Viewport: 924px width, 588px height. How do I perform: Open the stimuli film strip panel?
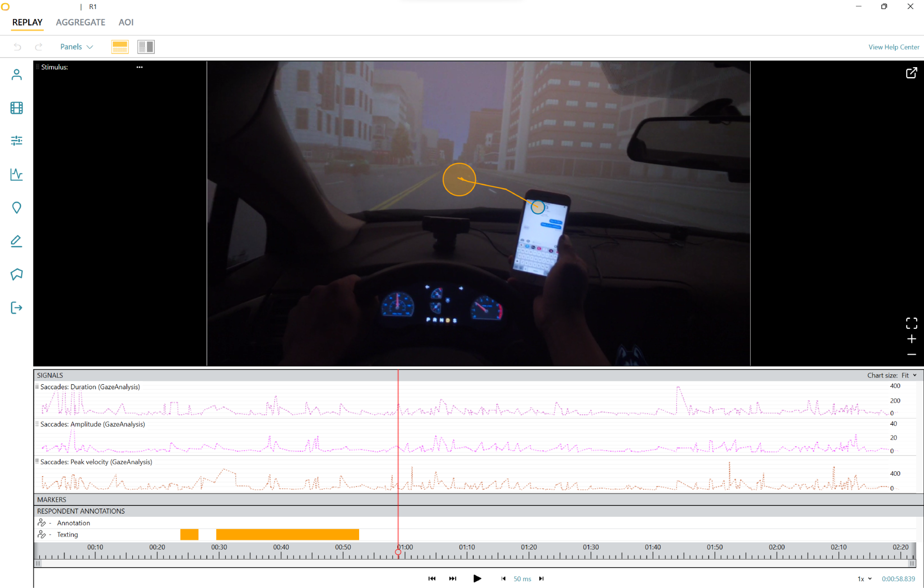coord(16,108)
